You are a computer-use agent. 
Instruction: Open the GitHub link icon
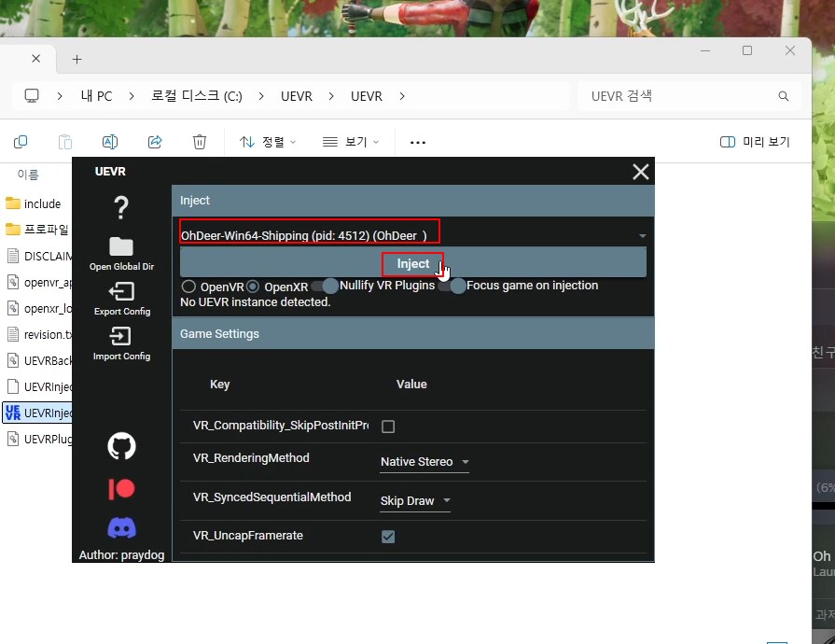tap(121, 446)
